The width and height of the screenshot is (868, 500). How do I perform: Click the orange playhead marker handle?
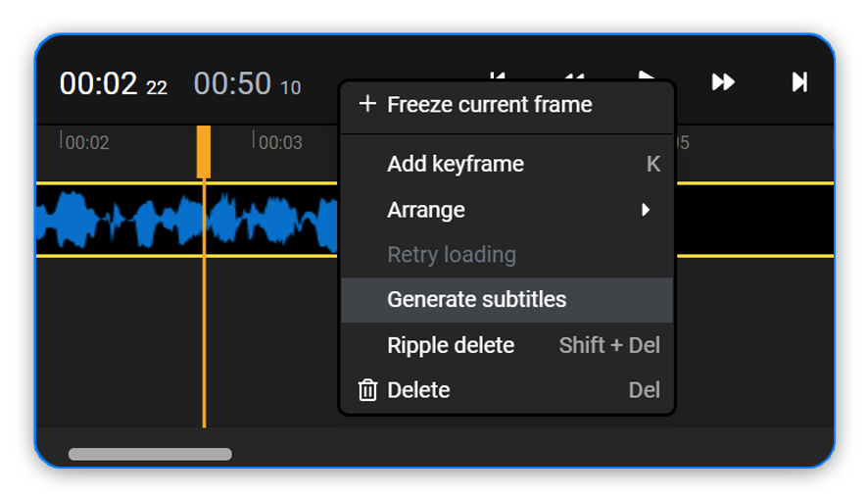pyautogui.click(x=204, y=151)
